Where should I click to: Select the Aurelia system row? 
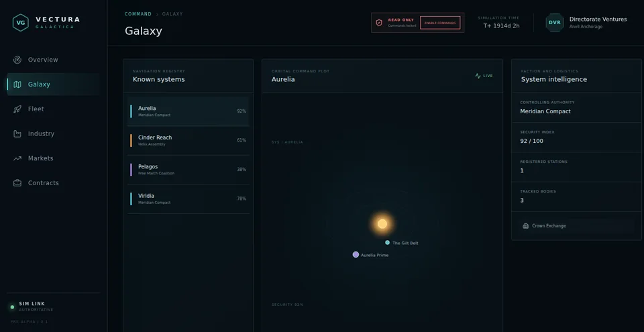click(188, 111)
